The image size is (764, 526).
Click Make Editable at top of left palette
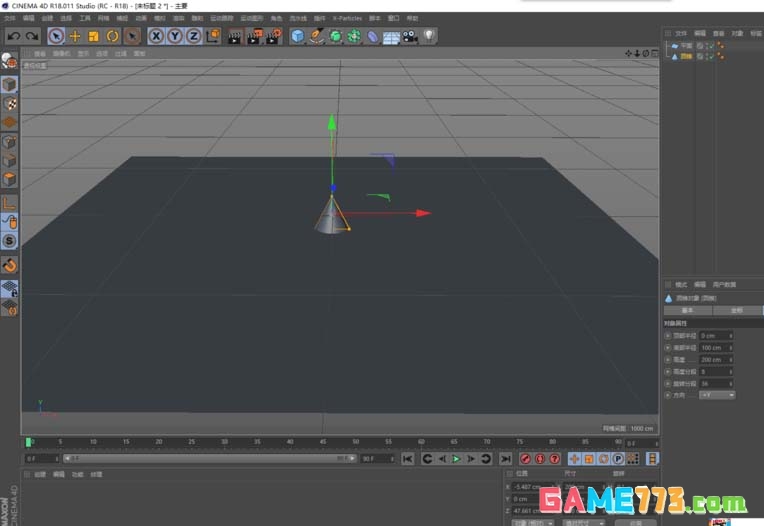(x=9, y=61)
